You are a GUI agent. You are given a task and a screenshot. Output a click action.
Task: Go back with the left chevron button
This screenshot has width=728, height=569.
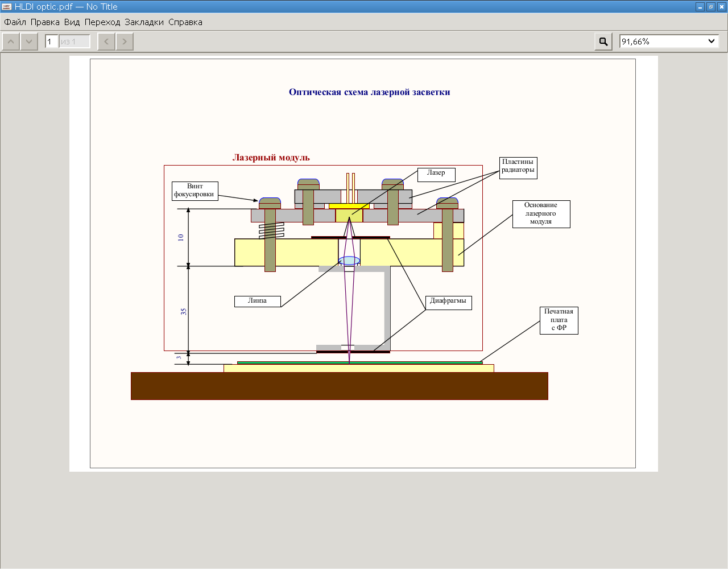(x=106, y=42)
